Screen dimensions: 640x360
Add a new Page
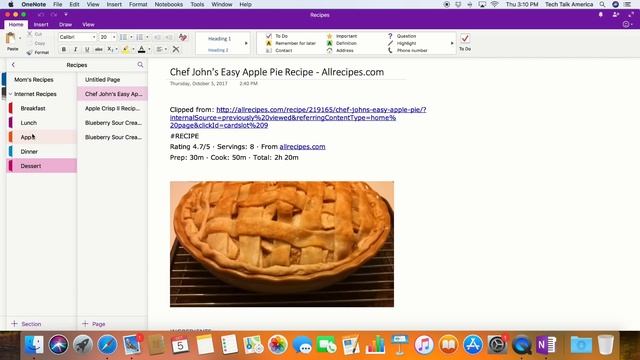coord(93,324)
